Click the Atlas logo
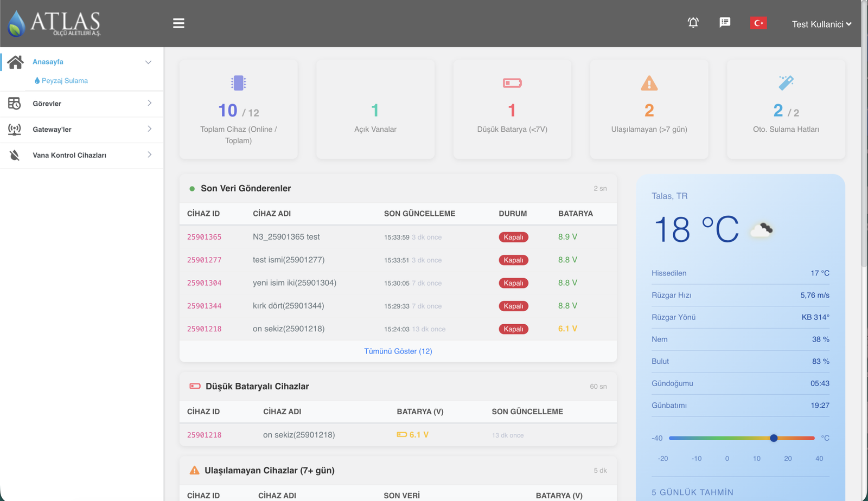The height and width of the screenshot is (501, 868). [x=54, y=23]
